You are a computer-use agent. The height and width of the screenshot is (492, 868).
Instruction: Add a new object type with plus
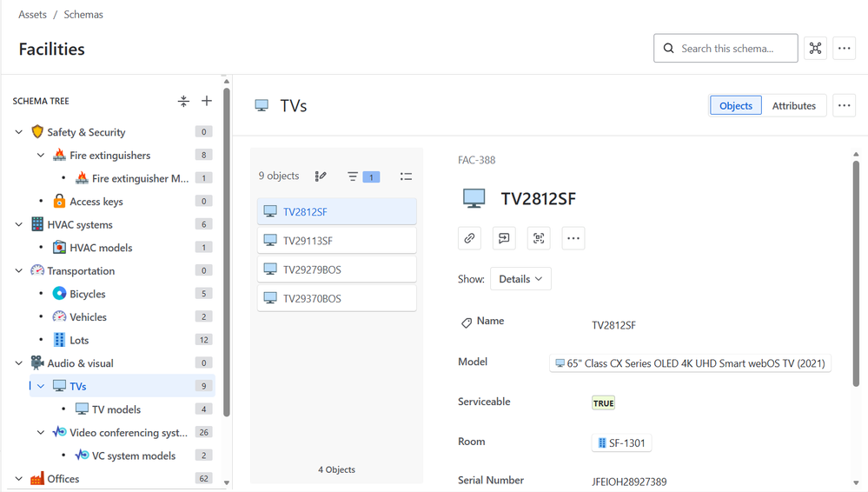[x=207, y=101]
